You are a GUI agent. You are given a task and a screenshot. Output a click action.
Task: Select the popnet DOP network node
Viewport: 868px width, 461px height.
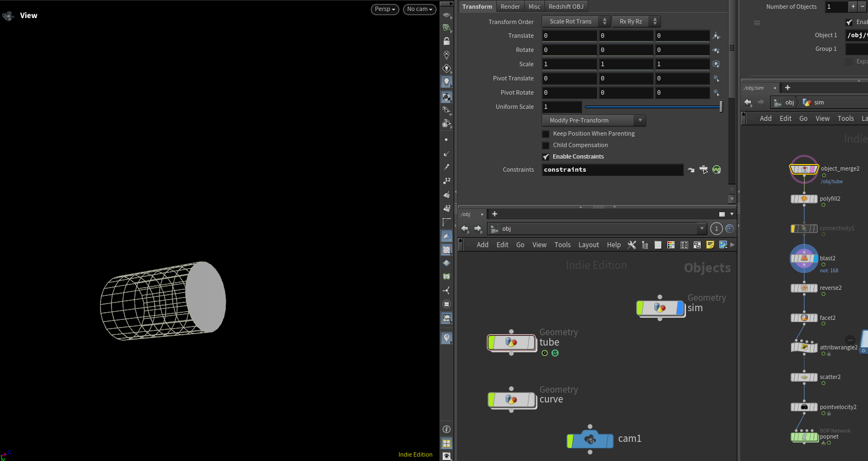tap(804, 437)
